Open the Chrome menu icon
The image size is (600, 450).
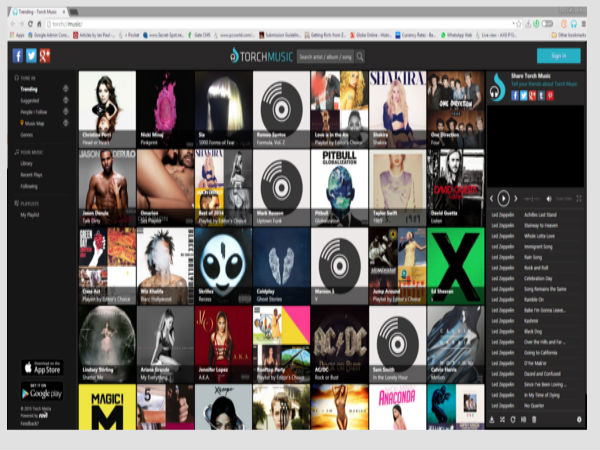[x=583, y=24]
